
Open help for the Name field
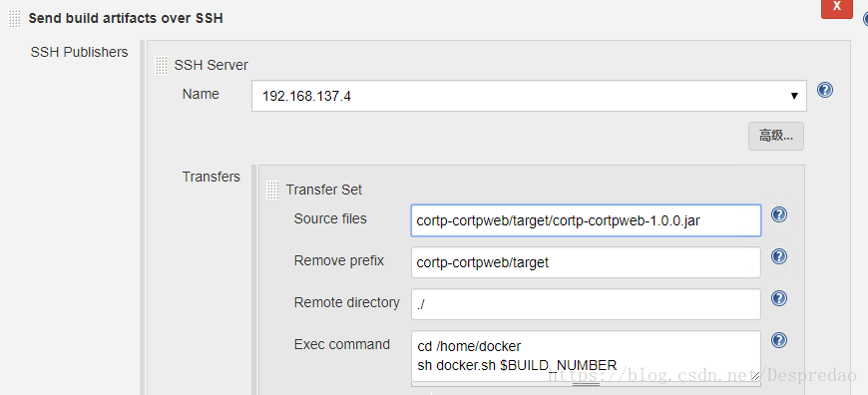(x=825, y=90)
